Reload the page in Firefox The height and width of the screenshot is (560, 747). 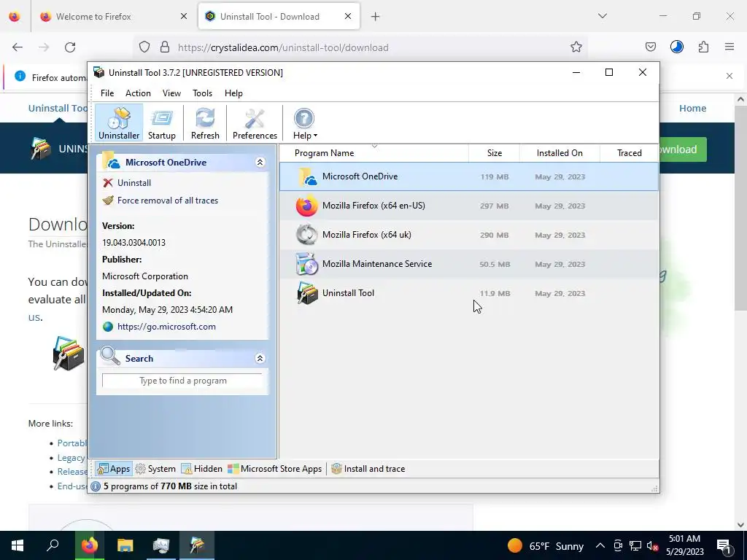pos(70,47)
